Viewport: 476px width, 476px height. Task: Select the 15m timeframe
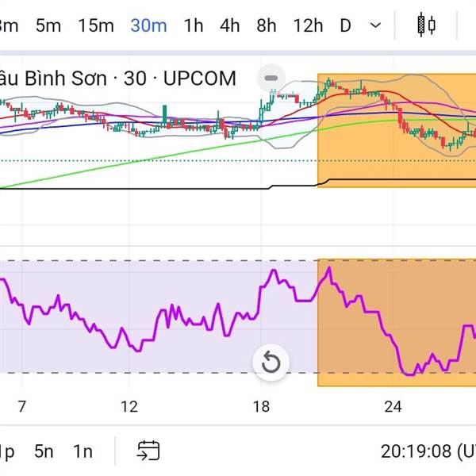96,25
